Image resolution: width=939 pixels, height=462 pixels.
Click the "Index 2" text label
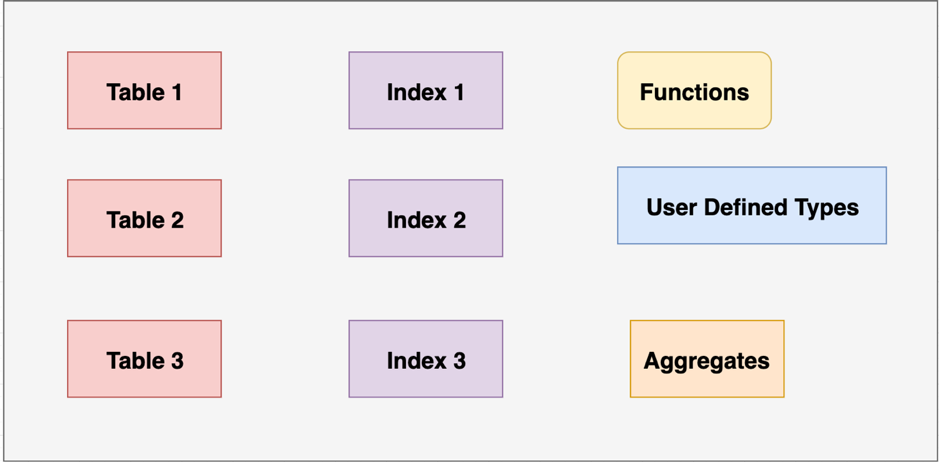tap(426, 220)
